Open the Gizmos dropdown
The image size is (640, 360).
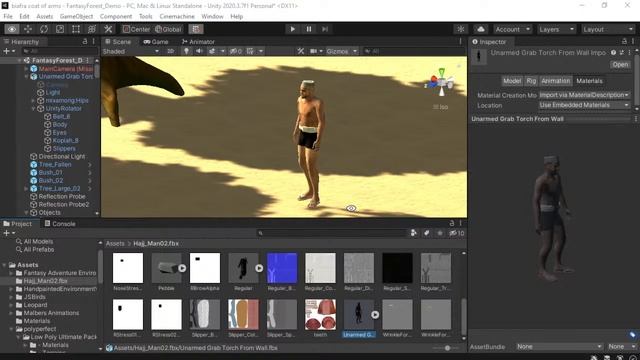click(x=342, y=51)
